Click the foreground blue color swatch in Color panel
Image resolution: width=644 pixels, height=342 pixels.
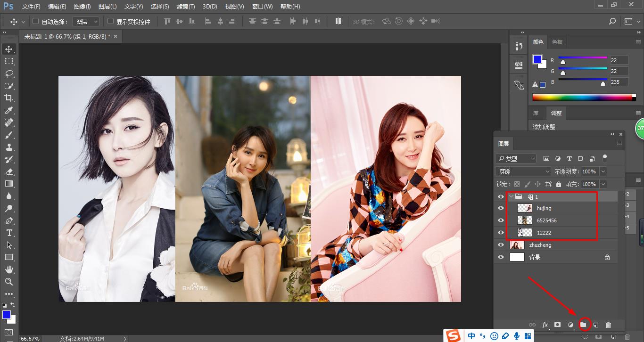tap(537, 59)
